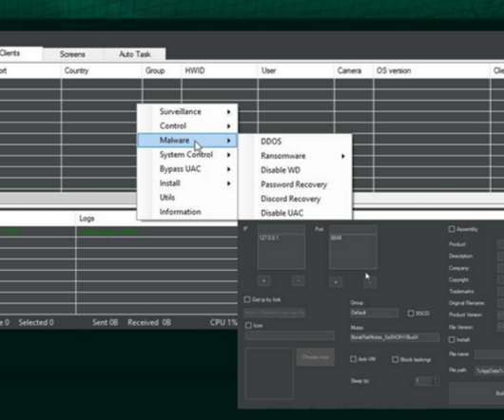Click the Group input field showing Default
Viewport: 504px width, 420px height.
[374, 313]
